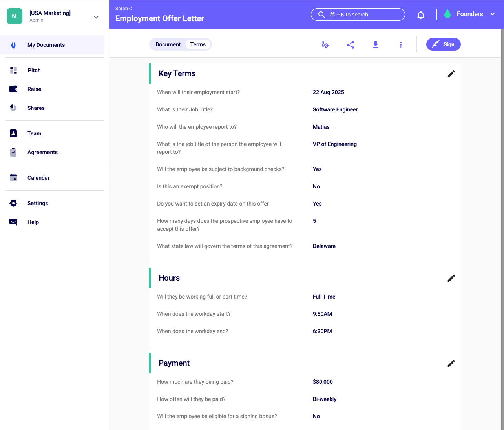Image resolution: width=504 pixels, height=430 pixels.
Task: Open the Founders dropdown menu
Action: click(x=493, y=14)
